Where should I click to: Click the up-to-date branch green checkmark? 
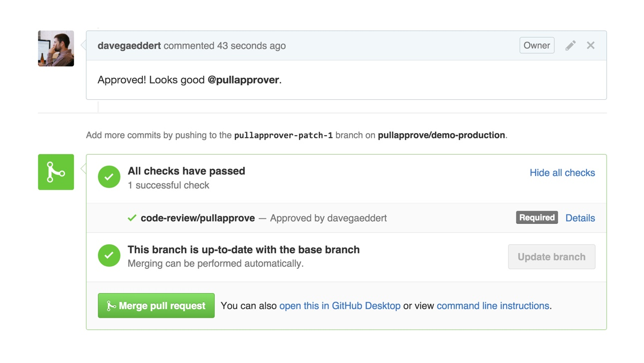(109, 255)
